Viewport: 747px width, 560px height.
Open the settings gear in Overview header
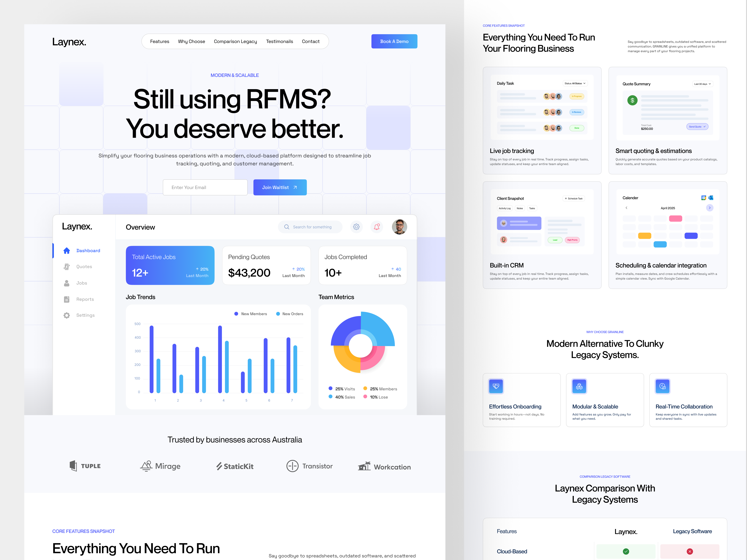coord(356,227)
